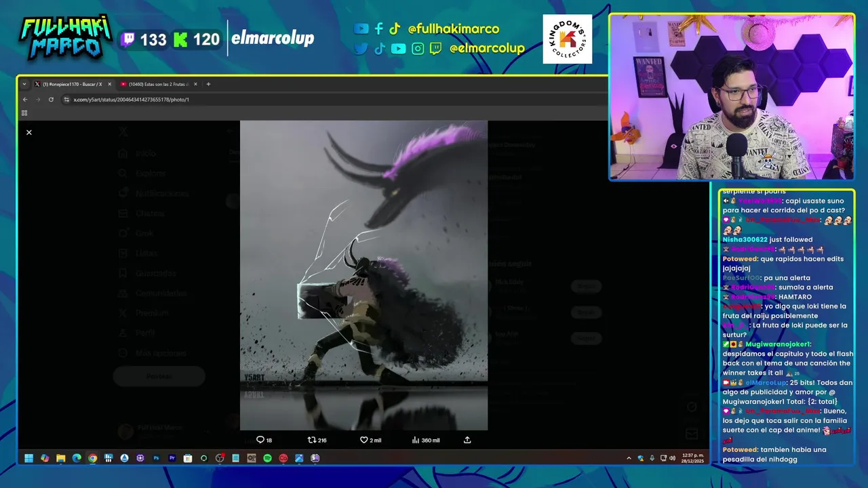Click the @fullhakimarco handle in the overlay

pyautogui.click(x=454, y=29)
